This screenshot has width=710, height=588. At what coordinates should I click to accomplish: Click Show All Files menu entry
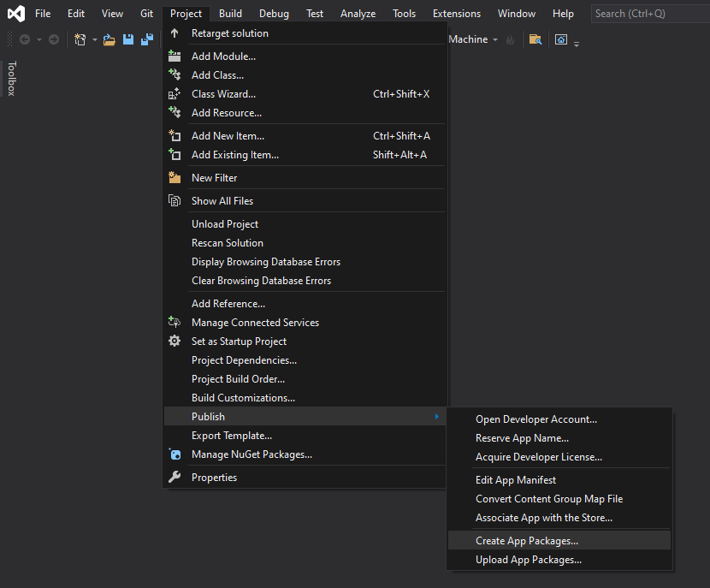tap(222, 201)
